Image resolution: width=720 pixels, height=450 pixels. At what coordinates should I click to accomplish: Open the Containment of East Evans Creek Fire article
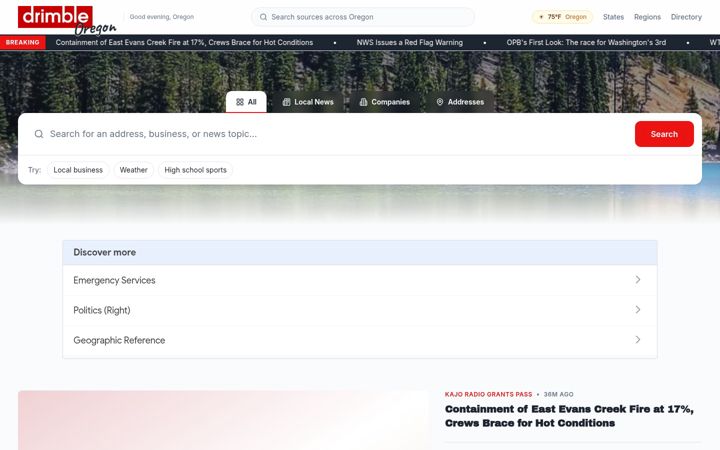pos(569,416)
